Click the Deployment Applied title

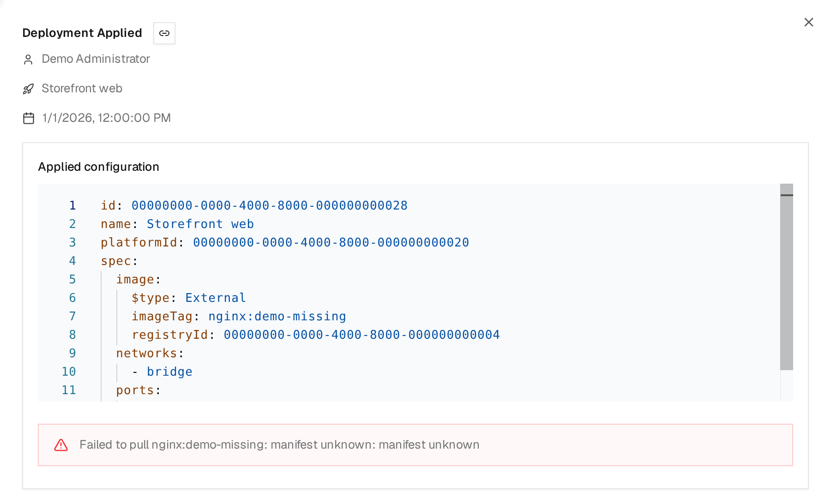click(82, 33)
